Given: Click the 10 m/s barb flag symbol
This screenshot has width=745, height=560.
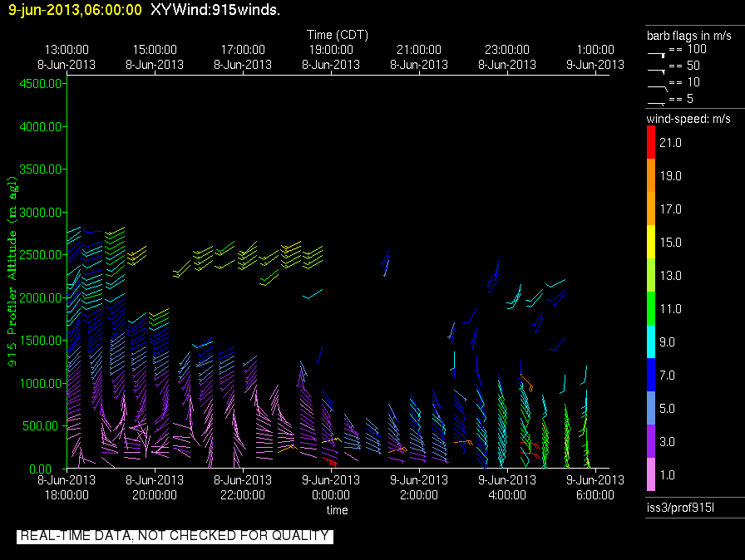Looking at the screenshot, I should [658, 88].
